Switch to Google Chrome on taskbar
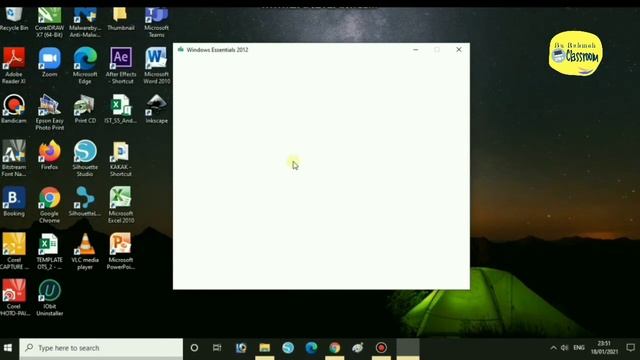Viewport: 640px width, 360px height. [335, 348]
